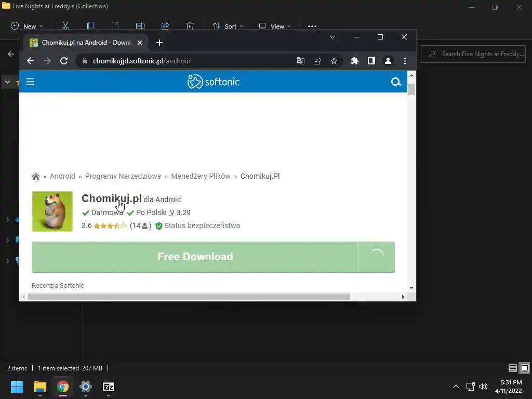This screenshot has width=532, height=399.
Task: Switch Explorer to large icons view
Action: (x=525, y=368)
